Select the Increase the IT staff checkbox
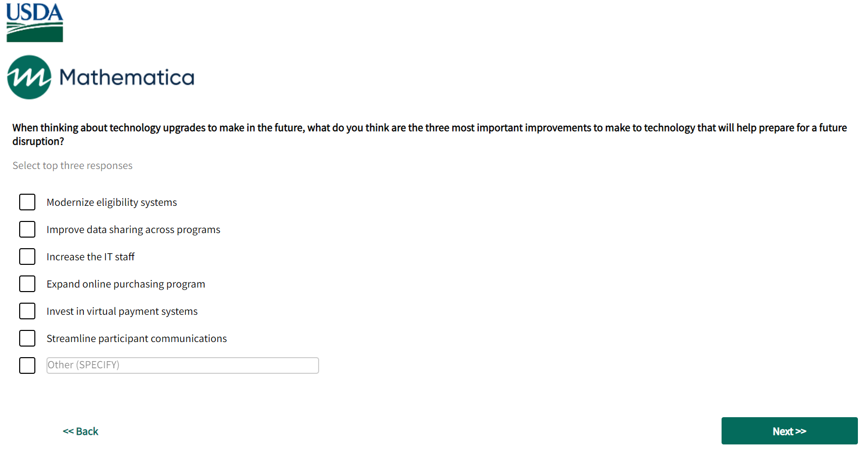The width and height of the screenshot is (868, 452). tap(27, 257)
